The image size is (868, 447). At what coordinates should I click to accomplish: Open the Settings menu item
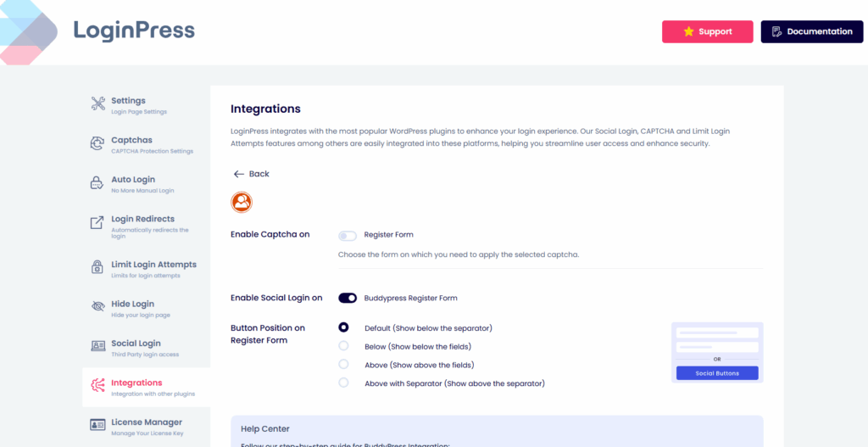tap(146, 104)
